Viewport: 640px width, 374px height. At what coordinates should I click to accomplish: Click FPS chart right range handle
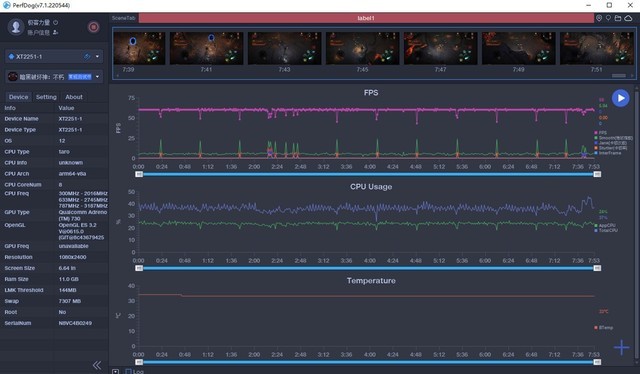(597, 174)
